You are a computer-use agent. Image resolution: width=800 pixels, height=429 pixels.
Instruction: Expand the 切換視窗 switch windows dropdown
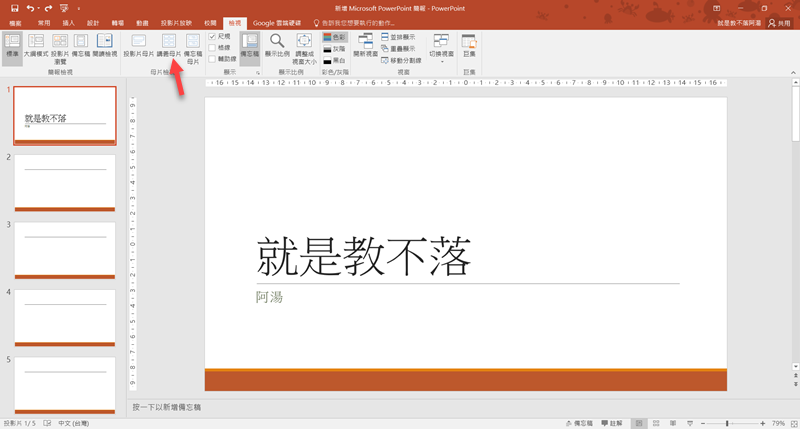(440, 46)
